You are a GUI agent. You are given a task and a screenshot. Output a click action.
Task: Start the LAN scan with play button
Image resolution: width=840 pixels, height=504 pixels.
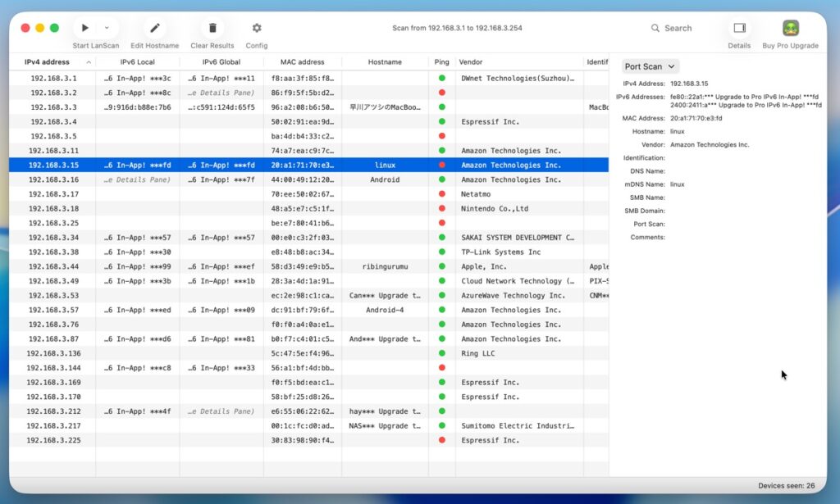tap(85, 28)
